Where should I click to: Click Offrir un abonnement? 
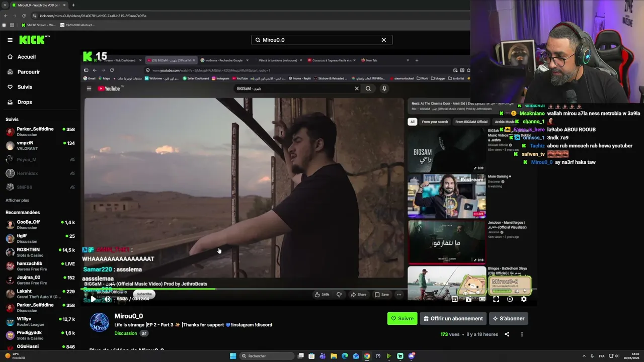coord(453,318)
